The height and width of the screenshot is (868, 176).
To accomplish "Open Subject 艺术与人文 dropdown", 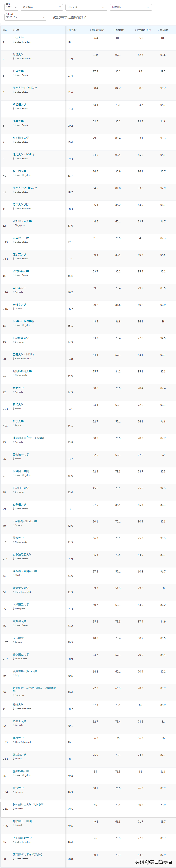I will (25, 17).
